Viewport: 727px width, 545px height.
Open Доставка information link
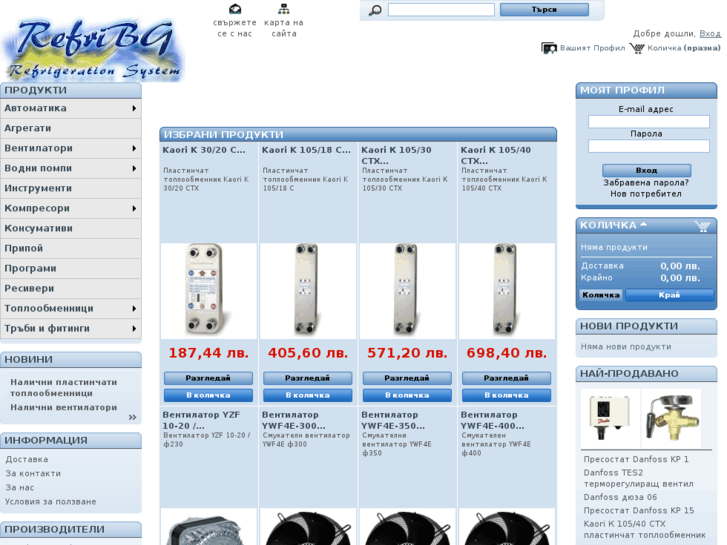(x=26, y=459)
